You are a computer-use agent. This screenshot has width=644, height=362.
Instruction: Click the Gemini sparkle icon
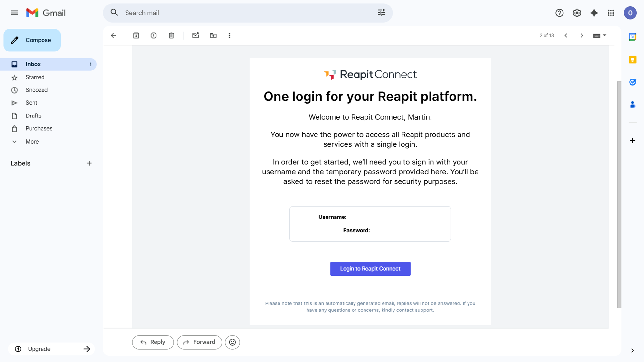point(594,13)
